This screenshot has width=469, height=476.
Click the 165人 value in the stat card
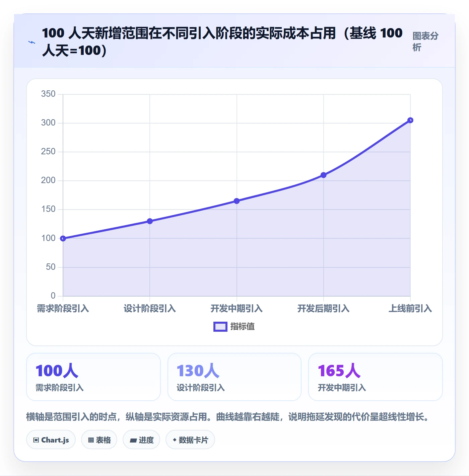339,371
